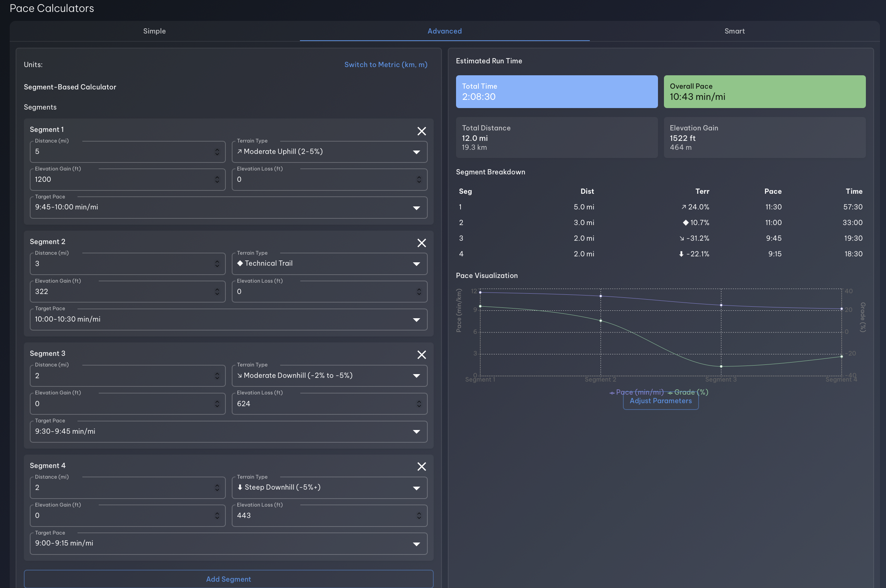This screenshot has height=588, width=886.
Task: Click Segment 3 Elevation Loss stepper arrows
Action: pyautogui.click(x=419, y=404)
